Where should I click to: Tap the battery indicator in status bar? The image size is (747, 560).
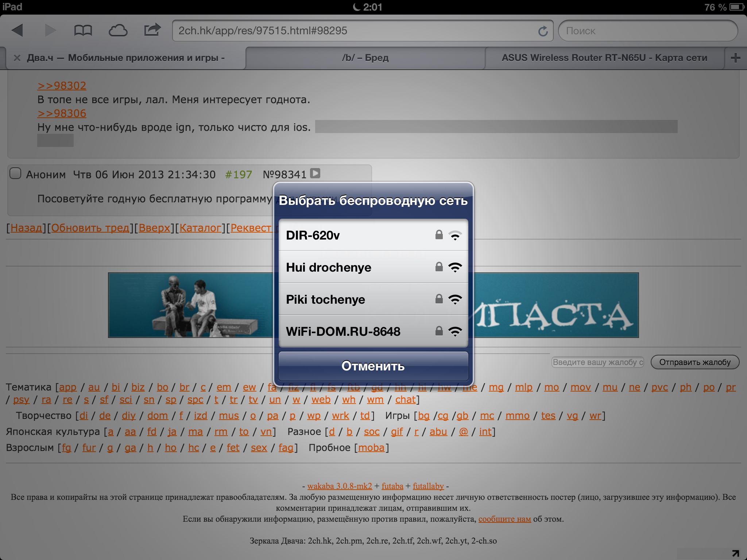click(x=737, y=7)
